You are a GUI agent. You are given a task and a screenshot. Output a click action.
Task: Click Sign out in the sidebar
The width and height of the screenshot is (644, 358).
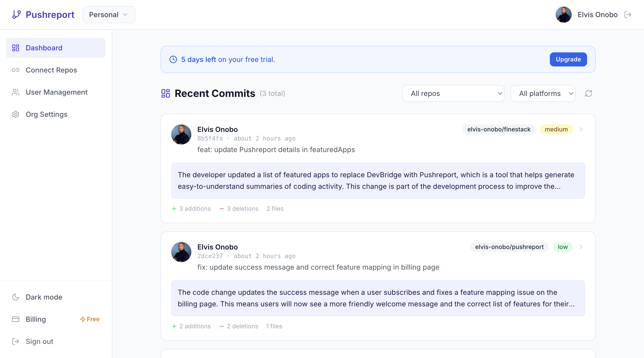56,341
